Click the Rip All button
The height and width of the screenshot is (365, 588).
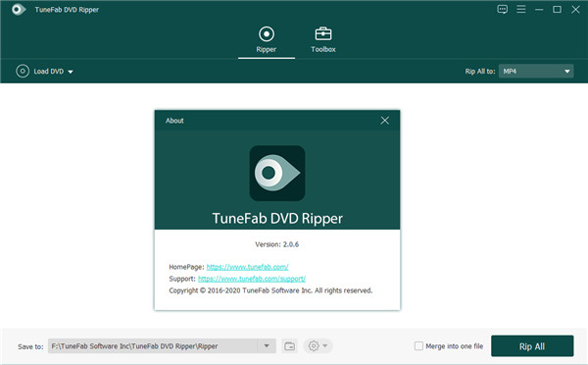(532, 346)
